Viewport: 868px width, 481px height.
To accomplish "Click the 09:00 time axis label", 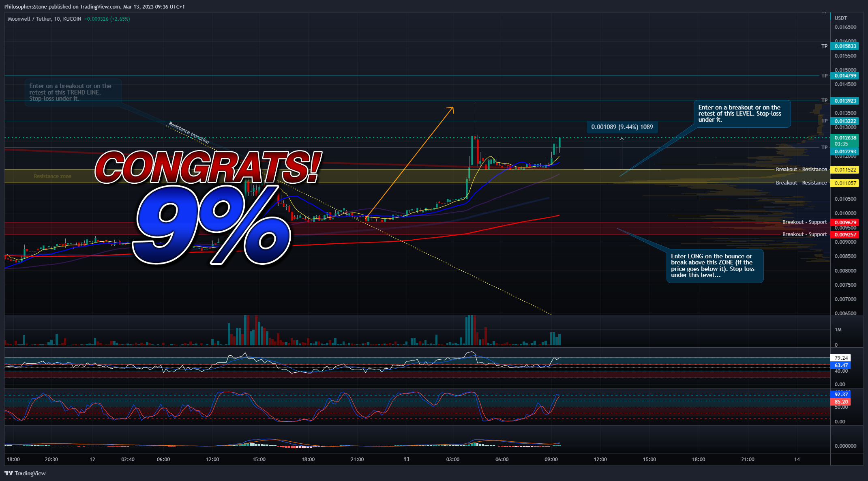I will (x=551, y=460).
